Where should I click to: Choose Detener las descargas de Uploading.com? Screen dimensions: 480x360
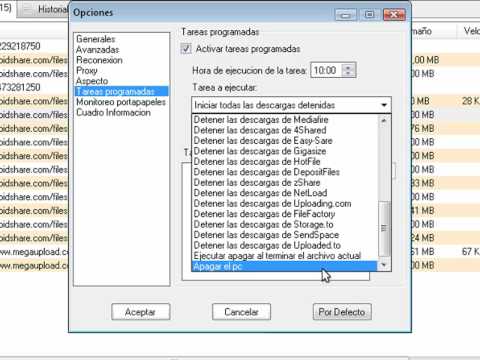(x=285, y=203)
